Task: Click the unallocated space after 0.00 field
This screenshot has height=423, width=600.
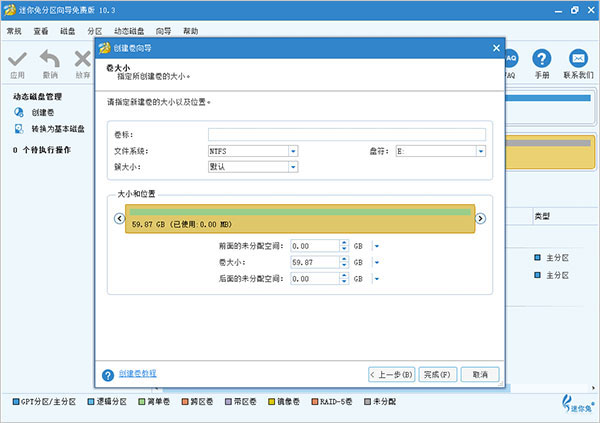Action: 315,279
